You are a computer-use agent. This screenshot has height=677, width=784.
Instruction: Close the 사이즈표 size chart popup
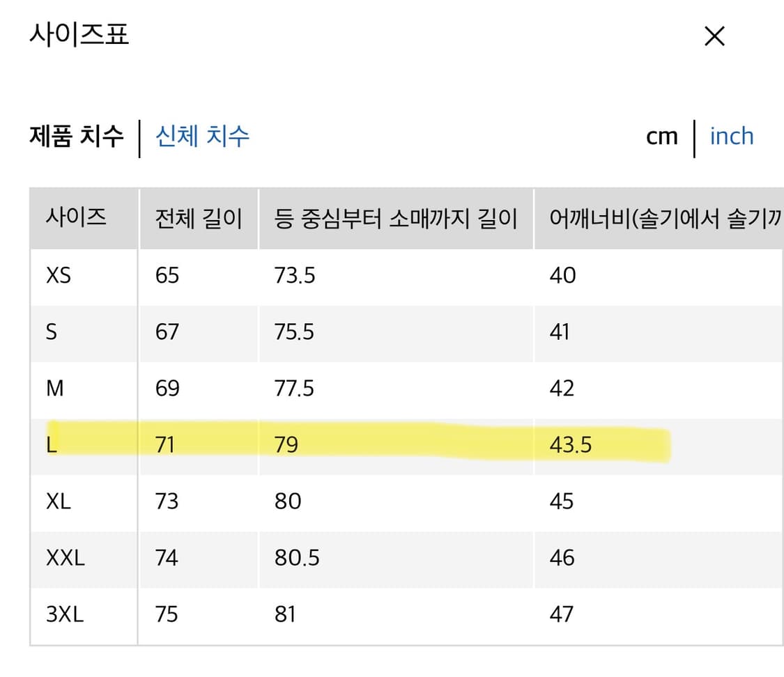click(x=714, y=36)
